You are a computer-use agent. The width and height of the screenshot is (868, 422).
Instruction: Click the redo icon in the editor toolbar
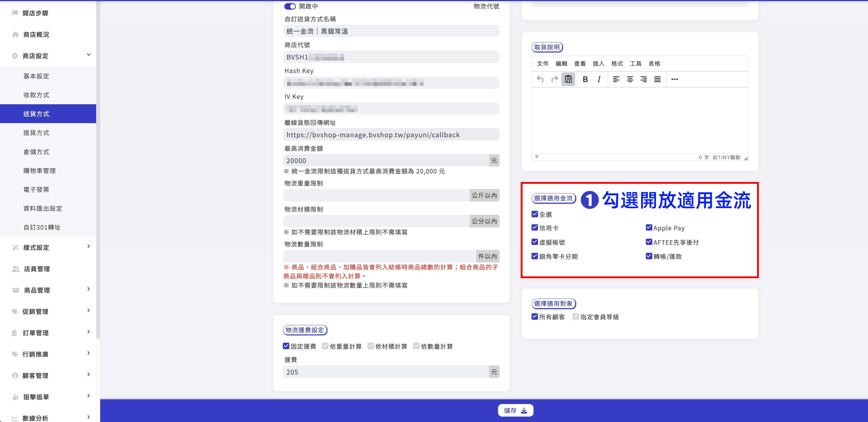tap(554, 79)
